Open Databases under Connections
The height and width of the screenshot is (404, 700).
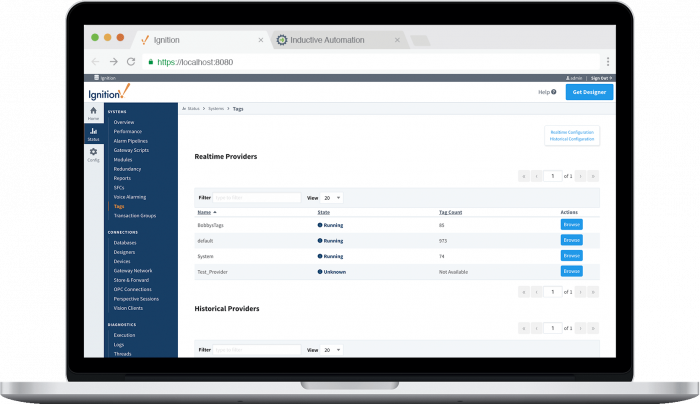(125, 243)
